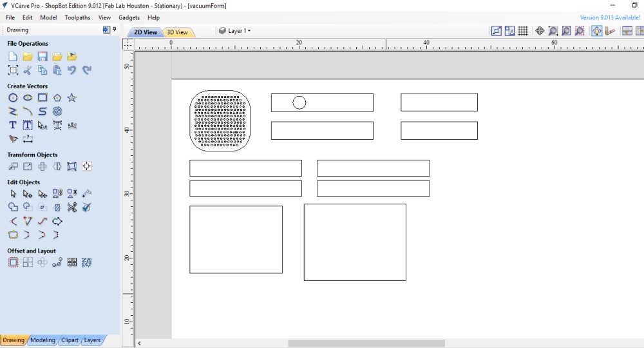644x348 pixels.
Task: Open the Copy Along Vectors tool
Action: (57, 262)
